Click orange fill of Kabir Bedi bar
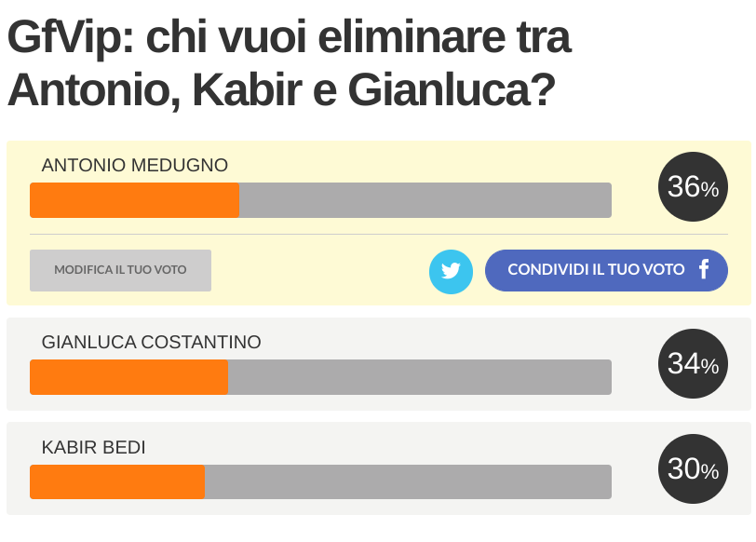This screenshot has height=542, width=756. pos(117,481)
